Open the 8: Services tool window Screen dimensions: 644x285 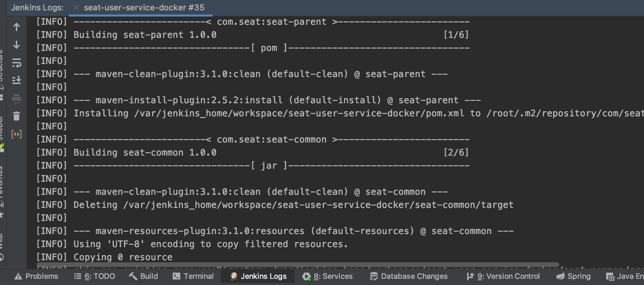click(x=328, y=276)
